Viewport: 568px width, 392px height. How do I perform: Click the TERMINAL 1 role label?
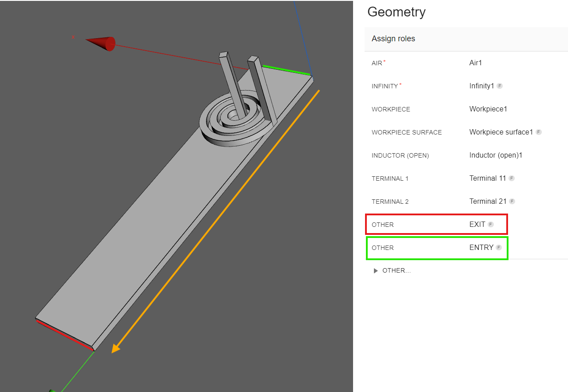[x=390, y=178]
